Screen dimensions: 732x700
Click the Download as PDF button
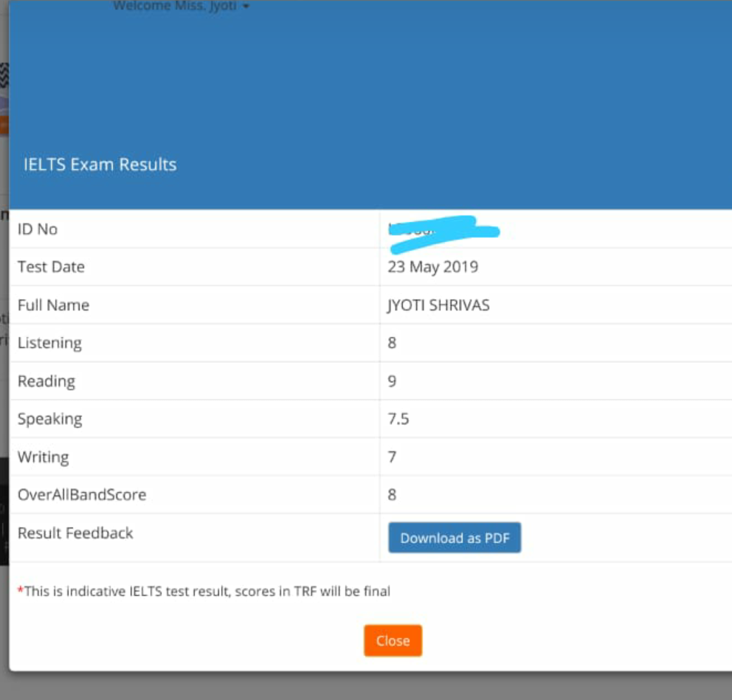click(455, 538)
